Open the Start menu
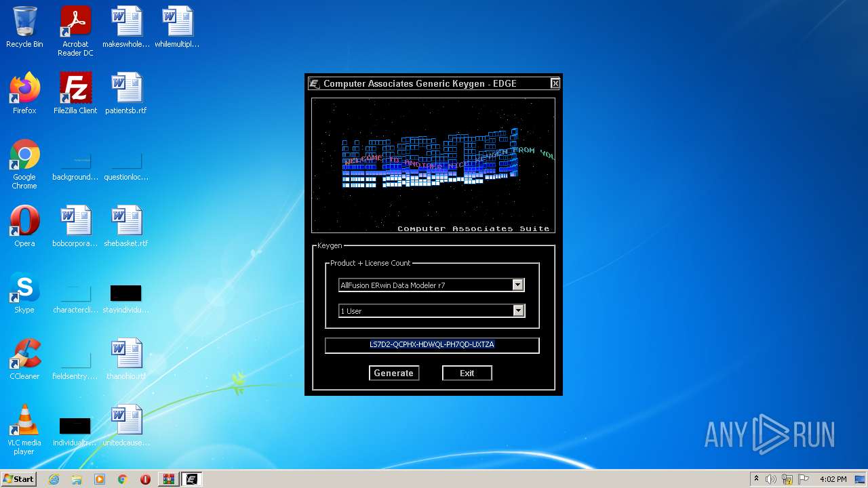The image size is (868, 488). point(18,479)
